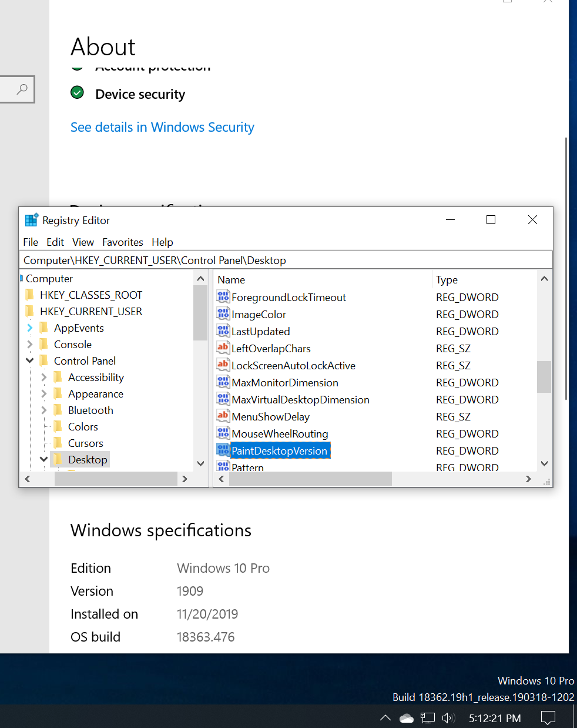Viewport: 577px width, 728px height.
Task: Maximize the Registry Editor window
Action: tap(491, 220)
